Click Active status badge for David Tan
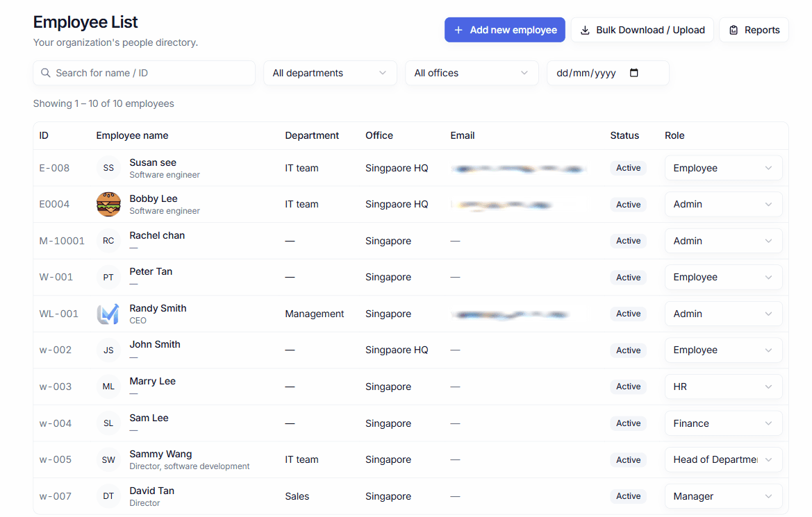 tap(628, 496)
